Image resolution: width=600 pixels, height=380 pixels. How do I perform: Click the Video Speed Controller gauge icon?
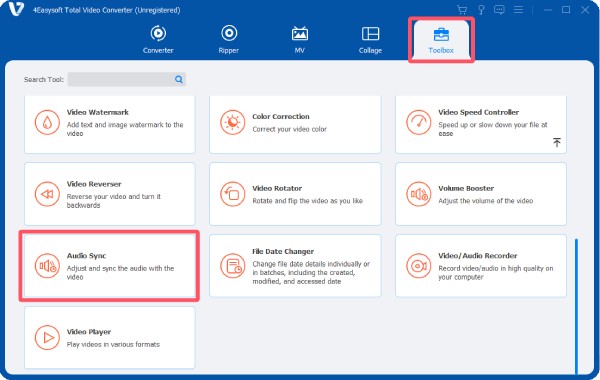pos(419,122)
